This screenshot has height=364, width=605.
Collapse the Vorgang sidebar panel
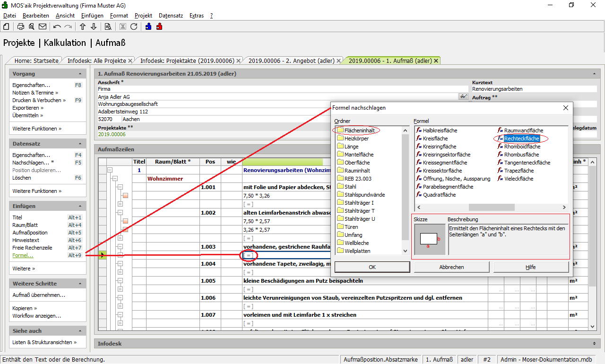80,74
